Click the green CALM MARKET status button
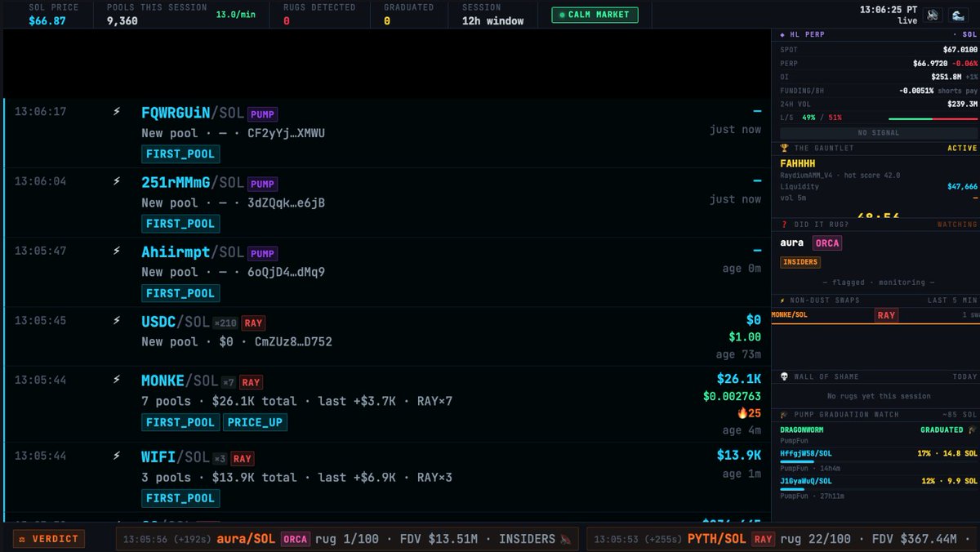 pos(595,15)
